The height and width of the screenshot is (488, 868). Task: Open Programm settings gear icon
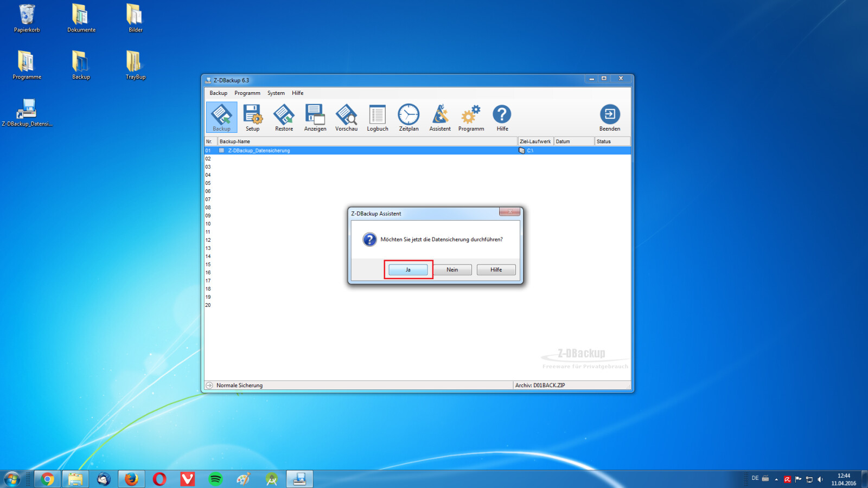[471, 117]
